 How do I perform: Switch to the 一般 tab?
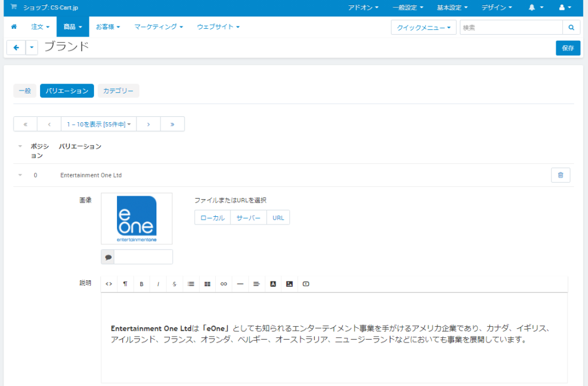tap(25, 90)
